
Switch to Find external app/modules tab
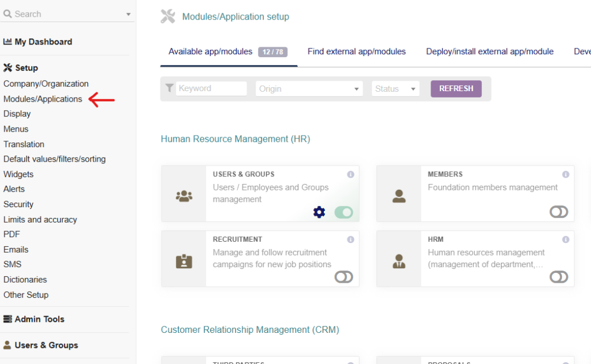point(356,52)
